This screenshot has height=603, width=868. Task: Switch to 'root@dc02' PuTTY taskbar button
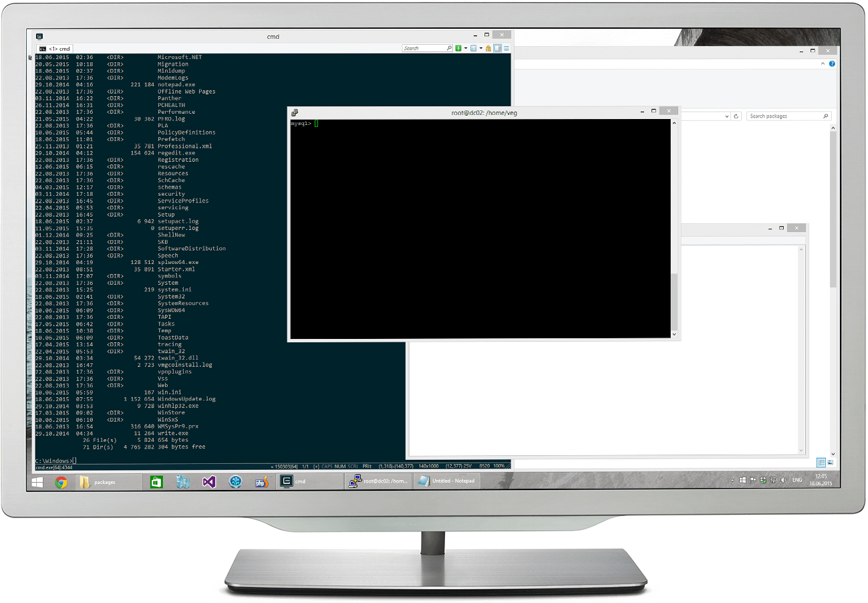tap(378, 481)
